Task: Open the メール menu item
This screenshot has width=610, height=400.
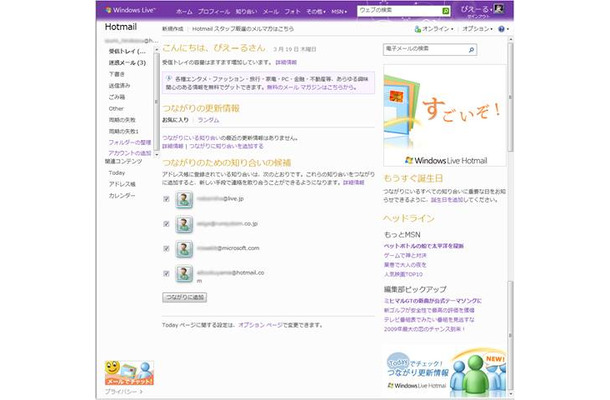Action: pos(271,12)
